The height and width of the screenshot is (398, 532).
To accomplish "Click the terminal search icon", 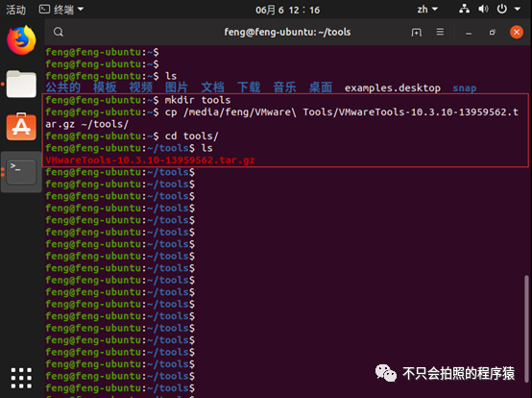I will 59,32.
